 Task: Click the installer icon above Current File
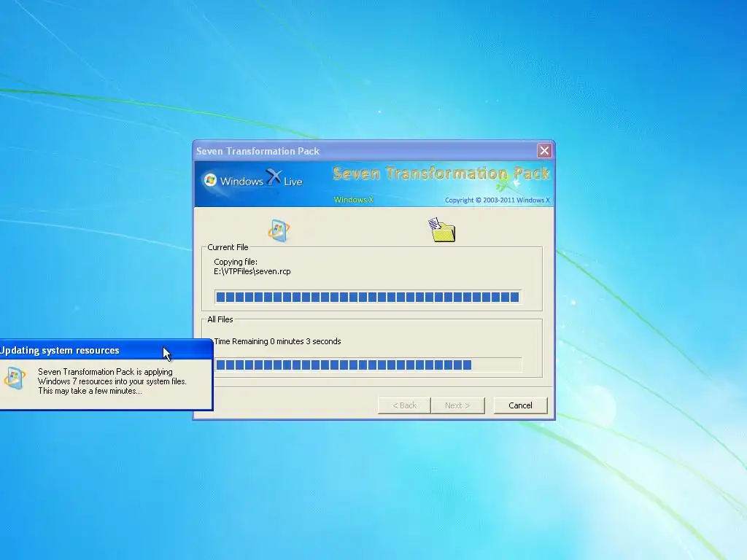[x=279, y=230]
